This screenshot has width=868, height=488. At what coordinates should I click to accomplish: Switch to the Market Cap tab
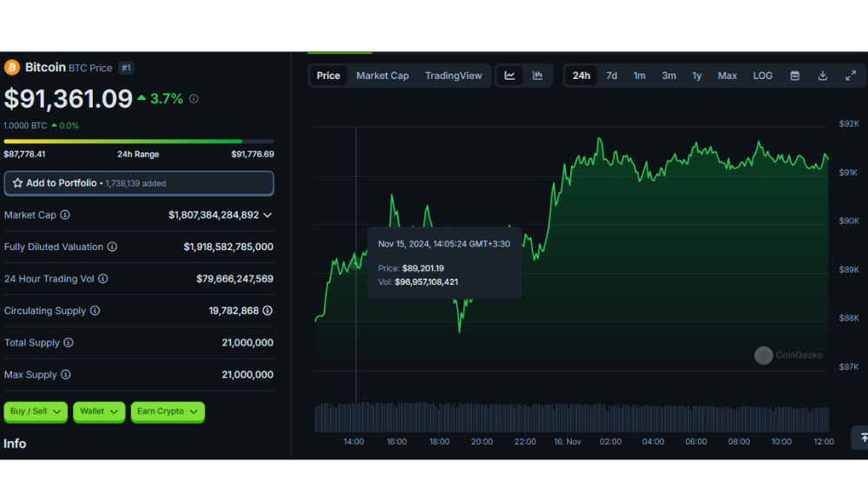click(x=383, y=76)
